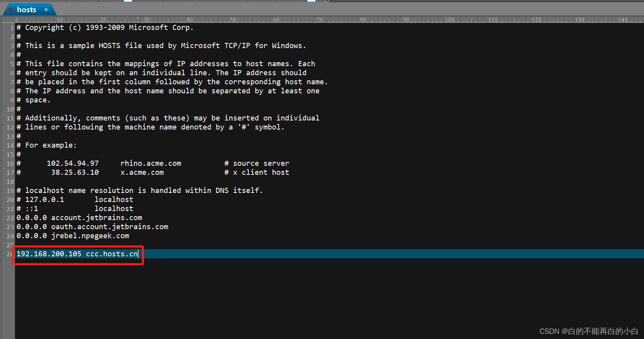Click line number 18 in the gutter

pos(10,182)
